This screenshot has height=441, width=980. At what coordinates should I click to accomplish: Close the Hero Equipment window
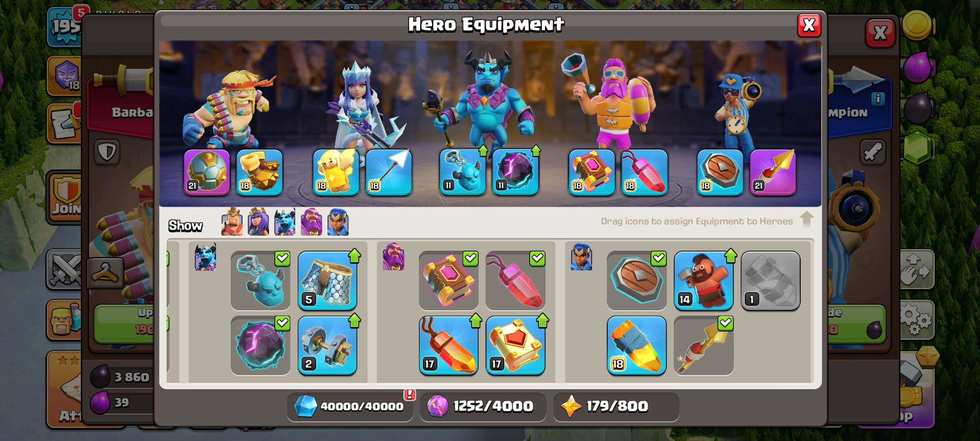[x=809, y=25]
